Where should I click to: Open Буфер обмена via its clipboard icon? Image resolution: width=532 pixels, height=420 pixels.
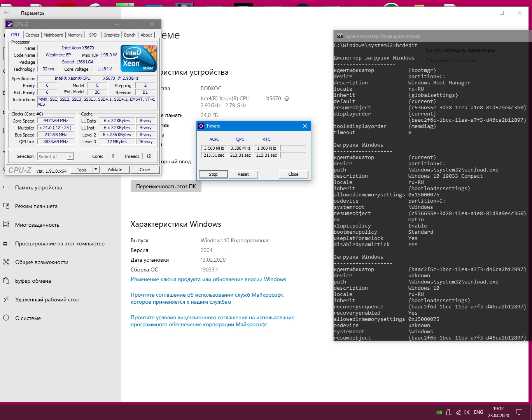[x=6, y=281]
